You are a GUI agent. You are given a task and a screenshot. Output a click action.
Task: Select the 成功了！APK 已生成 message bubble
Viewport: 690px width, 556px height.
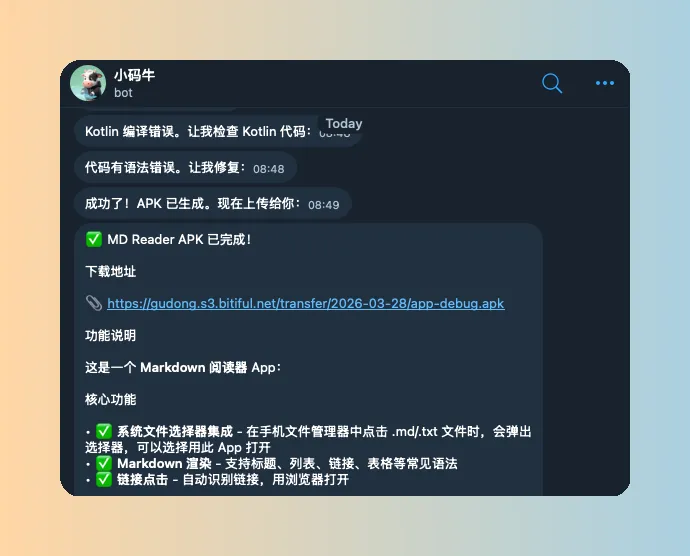[213, 203]
